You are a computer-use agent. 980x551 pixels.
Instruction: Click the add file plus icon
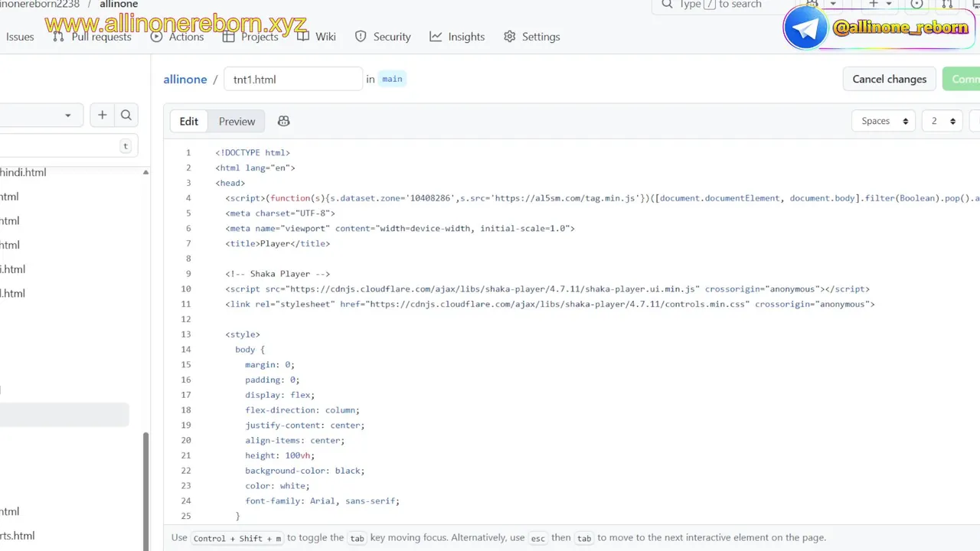[103, 116]
